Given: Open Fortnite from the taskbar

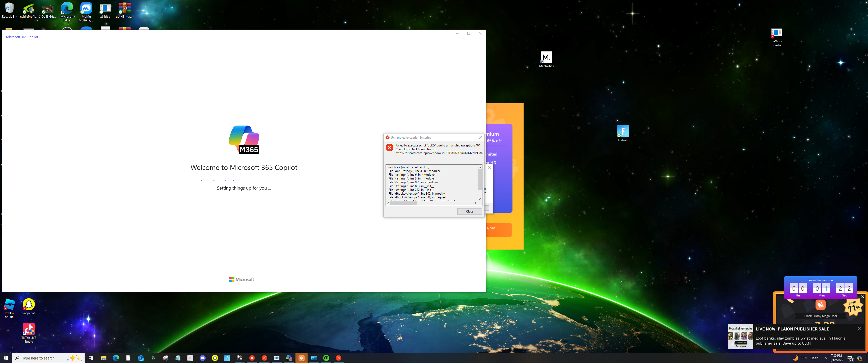Looking at the screenshot, I should pos(227,358).
